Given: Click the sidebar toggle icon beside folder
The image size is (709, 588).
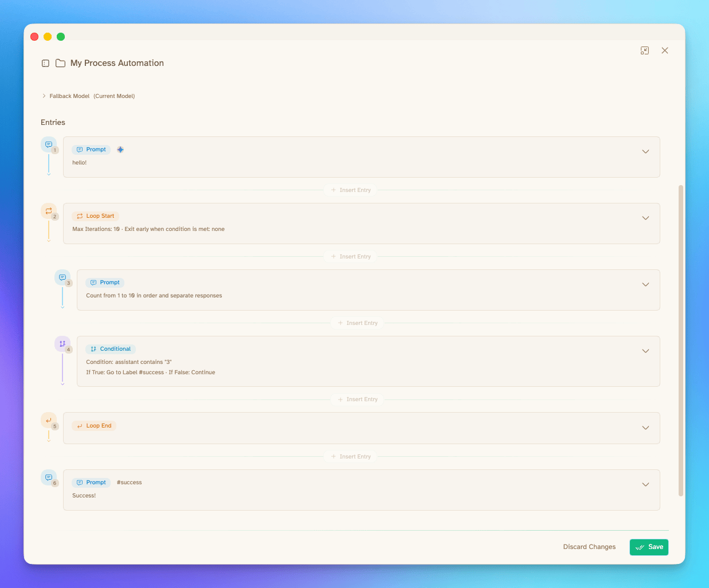Looking at the screenshot, I should click(x=45, y=63).
